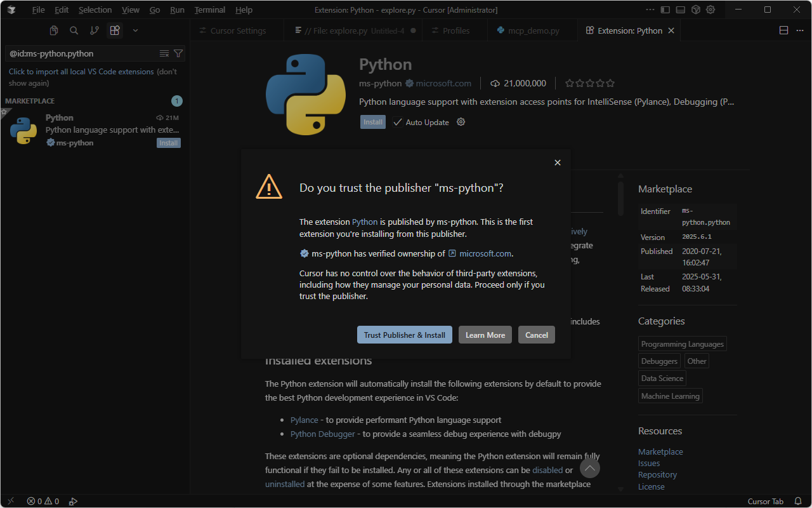The width and height of the screenshot is (812, 508).
Task: Open the Search view icon
Action: click(x=74, y=30)
